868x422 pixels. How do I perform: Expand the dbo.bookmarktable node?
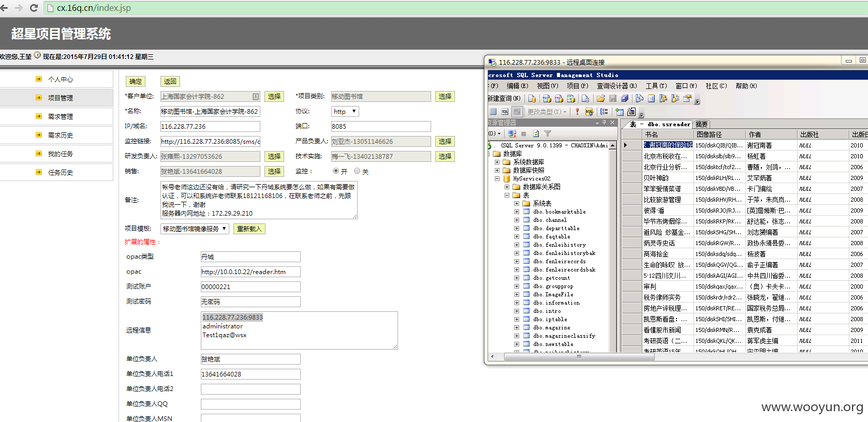coord(517,212)
